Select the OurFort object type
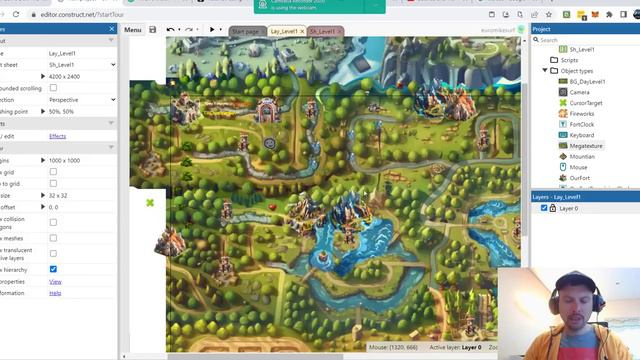This screenshot has width=640, height=360. point(580,178)
